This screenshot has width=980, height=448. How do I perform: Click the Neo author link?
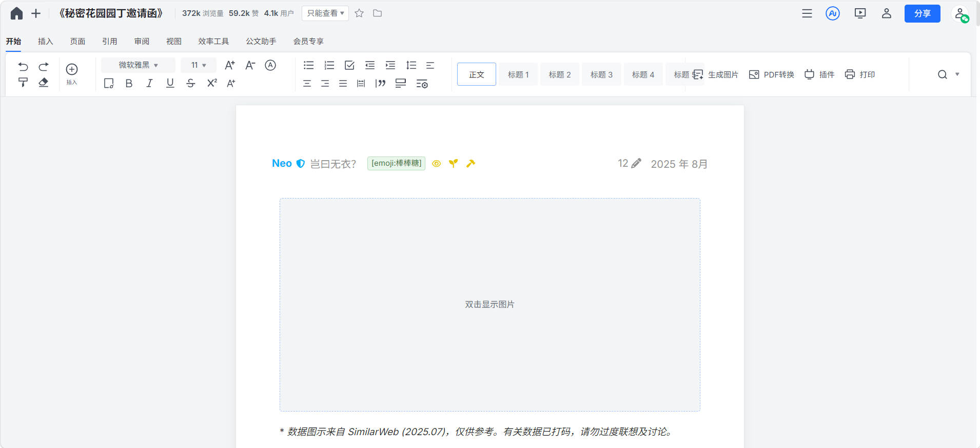pyautogui.click(x=282, y=163)
